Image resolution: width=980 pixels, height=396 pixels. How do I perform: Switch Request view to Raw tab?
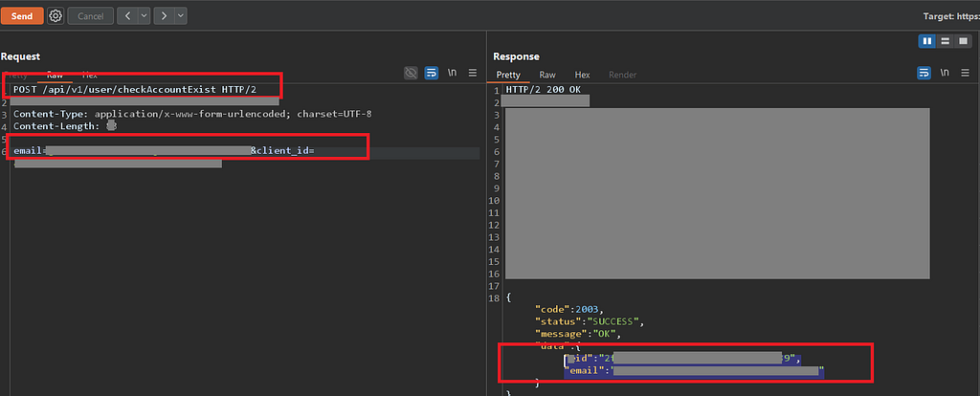(x=55, y=75)
